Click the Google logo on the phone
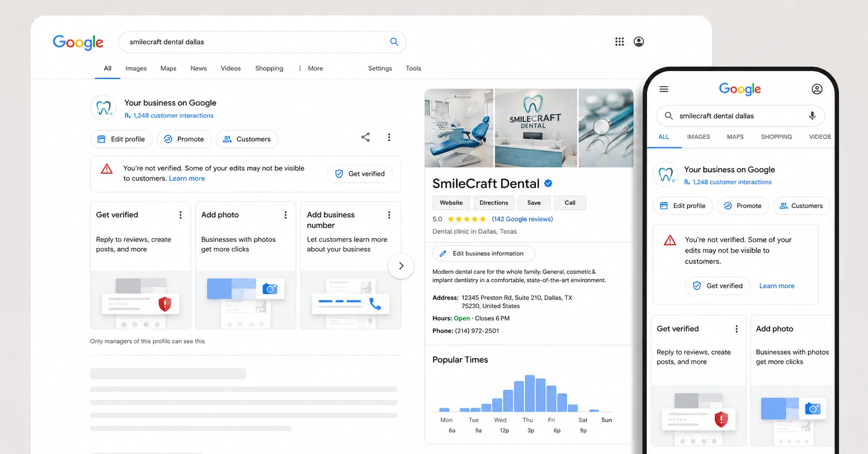Image resolution: width=868 pixels, height=454 pixels. coord(740,89)
